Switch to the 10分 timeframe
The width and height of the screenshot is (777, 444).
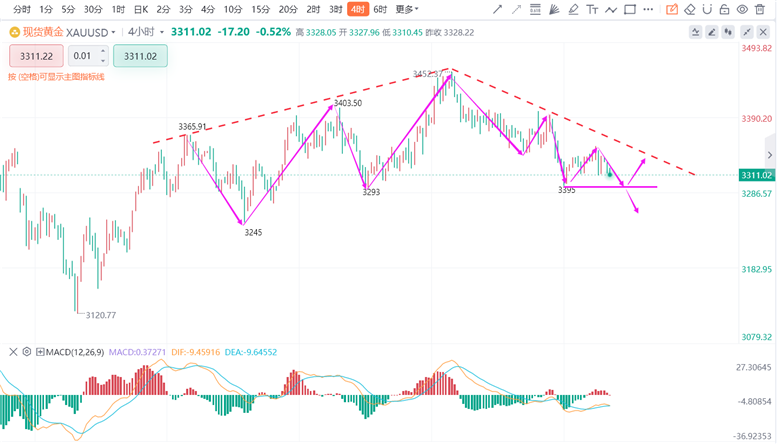(x=233, y=9)
